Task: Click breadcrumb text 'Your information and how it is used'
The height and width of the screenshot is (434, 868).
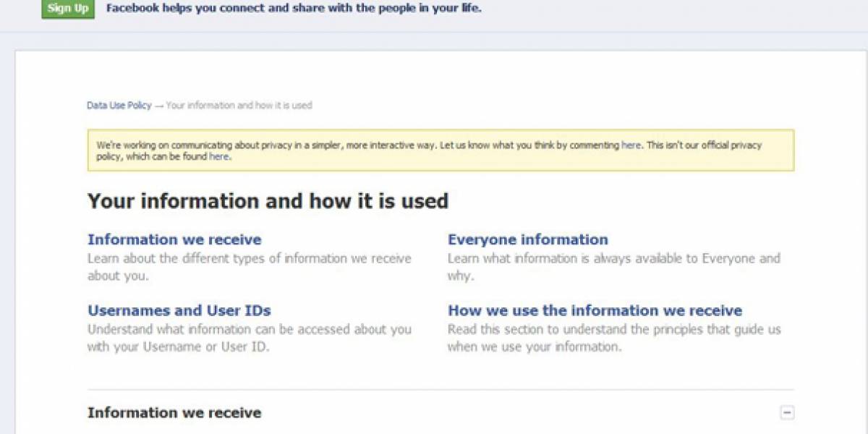Action: click(x=239, y=106)
